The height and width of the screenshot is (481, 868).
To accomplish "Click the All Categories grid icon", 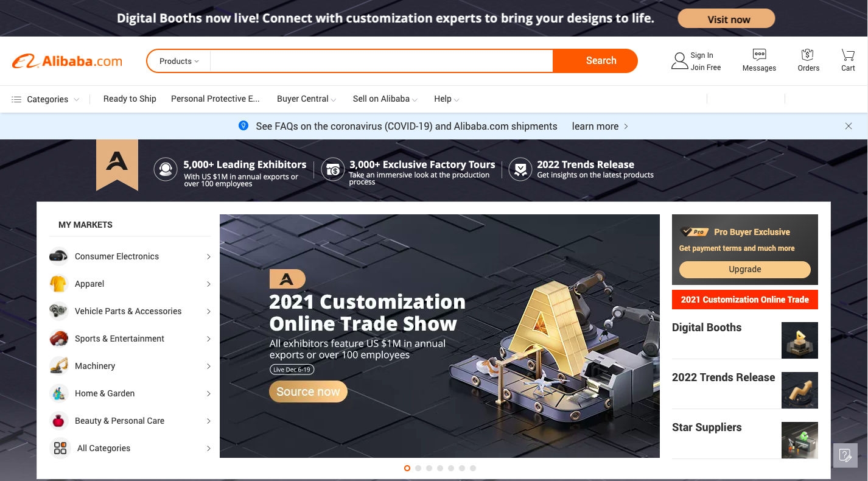I will click(x=60, y=448).
